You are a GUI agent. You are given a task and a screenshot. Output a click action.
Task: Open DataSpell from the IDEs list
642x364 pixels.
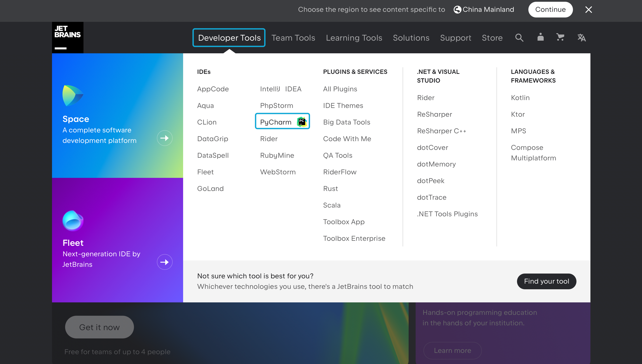pos(213,156)
